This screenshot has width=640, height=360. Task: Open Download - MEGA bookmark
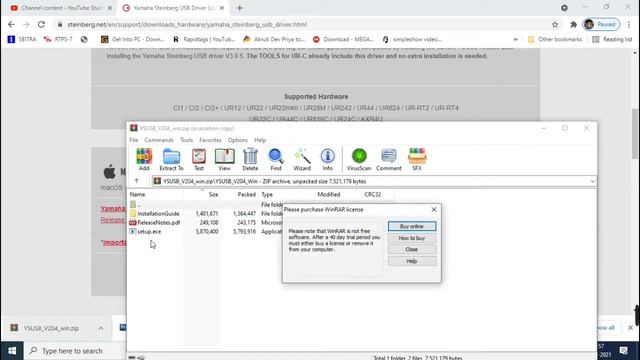(343, 39)
